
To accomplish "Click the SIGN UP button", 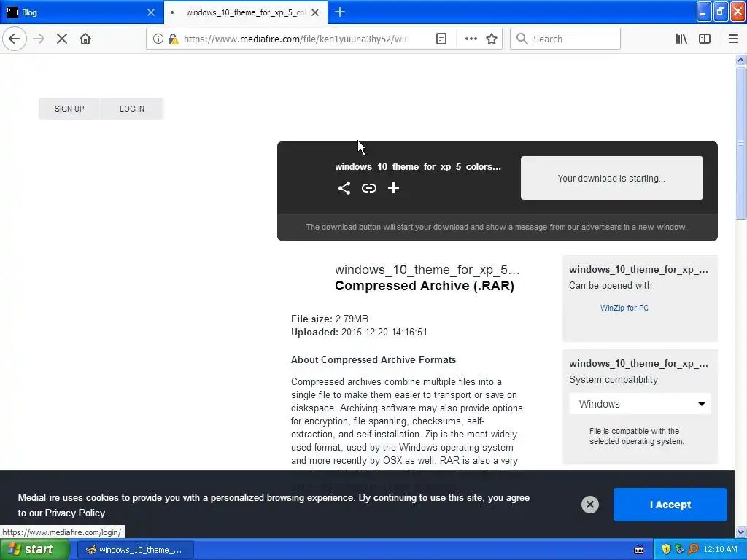I will [69, 109].
